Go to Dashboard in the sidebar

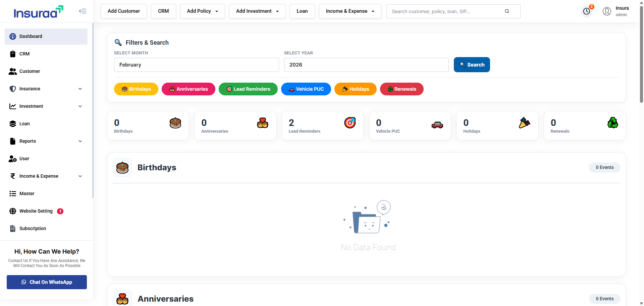tap(46, 36)
